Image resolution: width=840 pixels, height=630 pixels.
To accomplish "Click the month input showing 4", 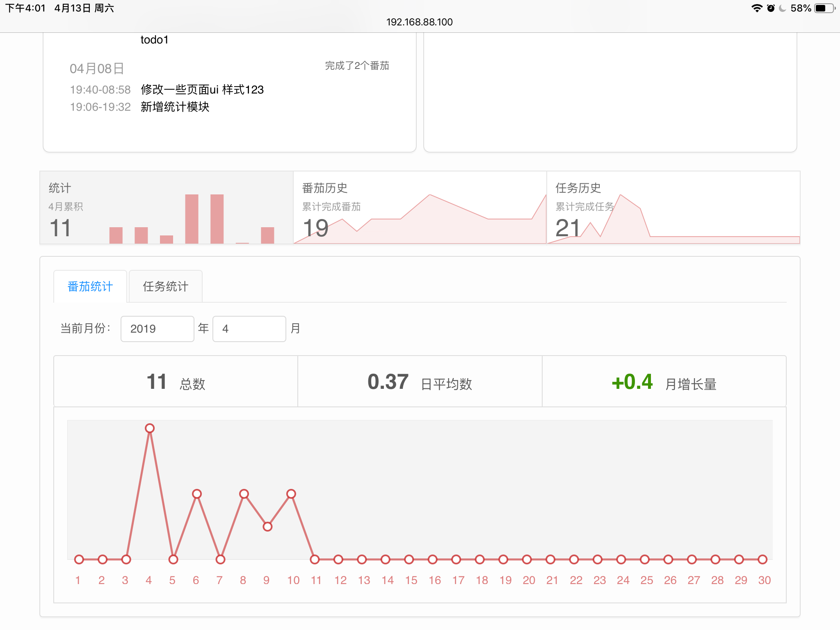I will pyautogui.click(x=249, y=329).
